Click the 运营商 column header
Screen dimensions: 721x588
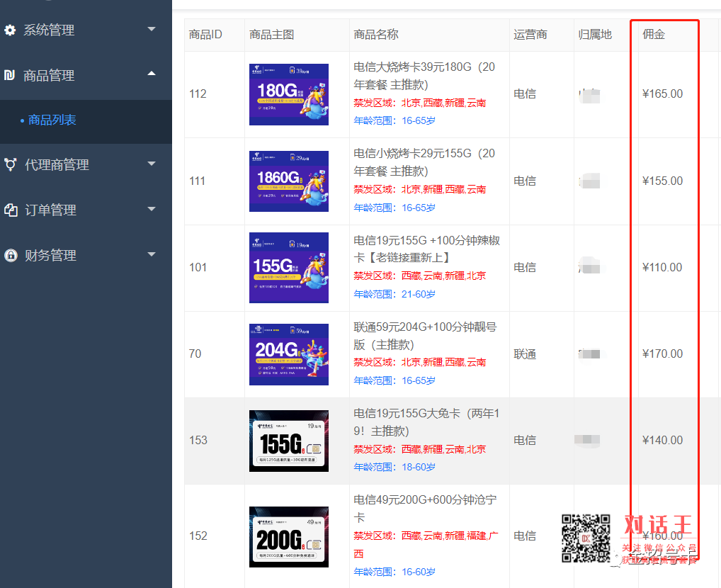pos(530,35)
